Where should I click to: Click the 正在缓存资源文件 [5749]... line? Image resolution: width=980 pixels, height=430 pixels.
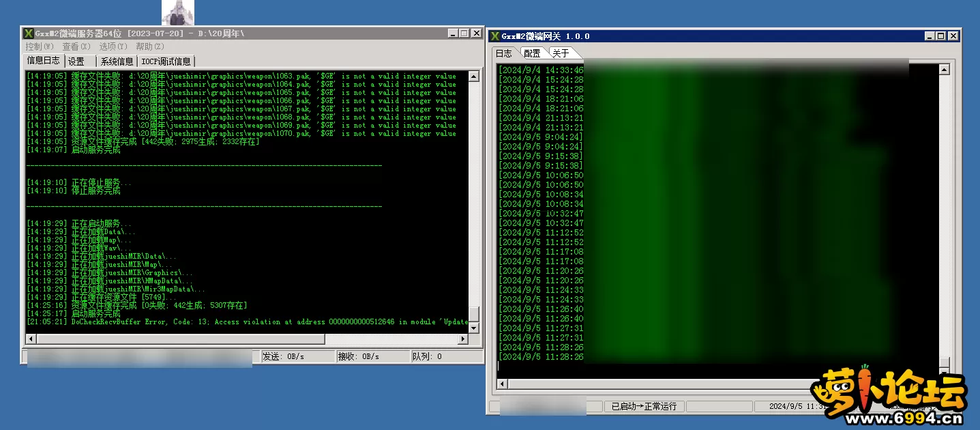pyautogui.click(x=102, y=298)
